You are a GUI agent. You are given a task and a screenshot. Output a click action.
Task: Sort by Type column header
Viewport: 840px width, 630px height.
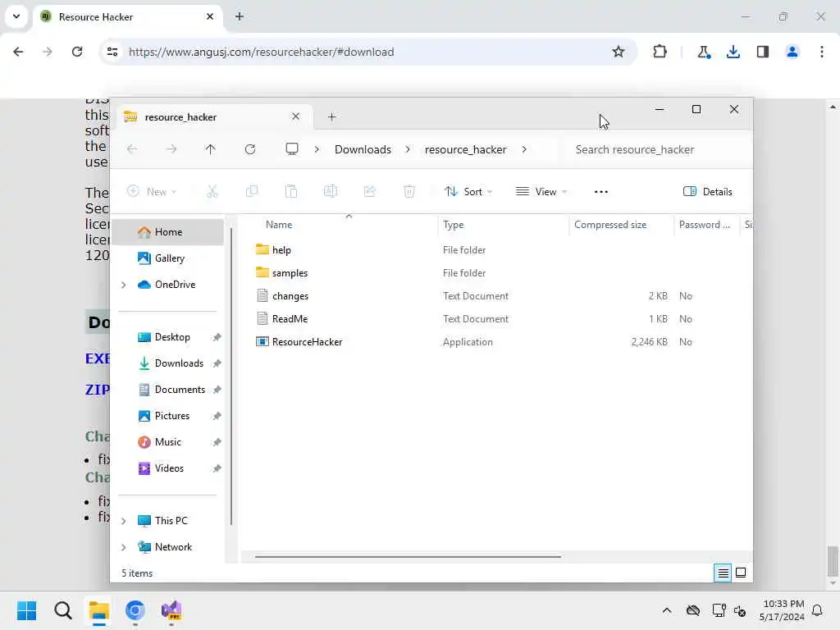453,225
